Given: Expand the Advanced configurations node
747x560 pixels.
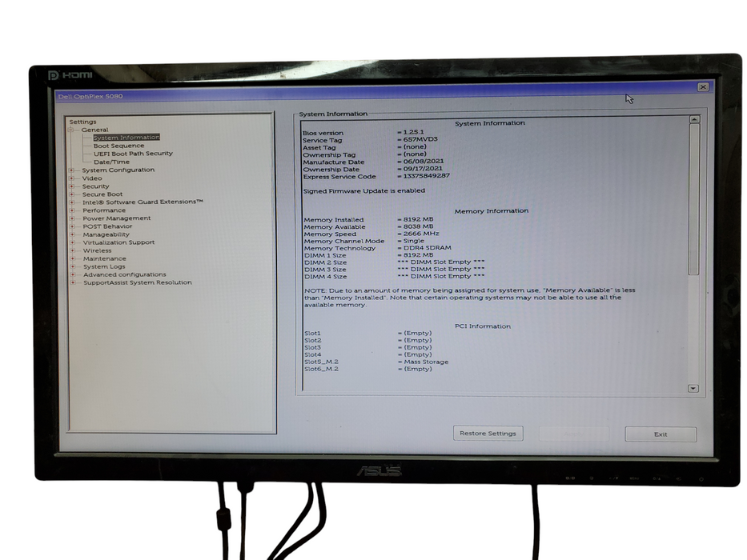Looking at the screenshot, I should click(x=73, y=274).
